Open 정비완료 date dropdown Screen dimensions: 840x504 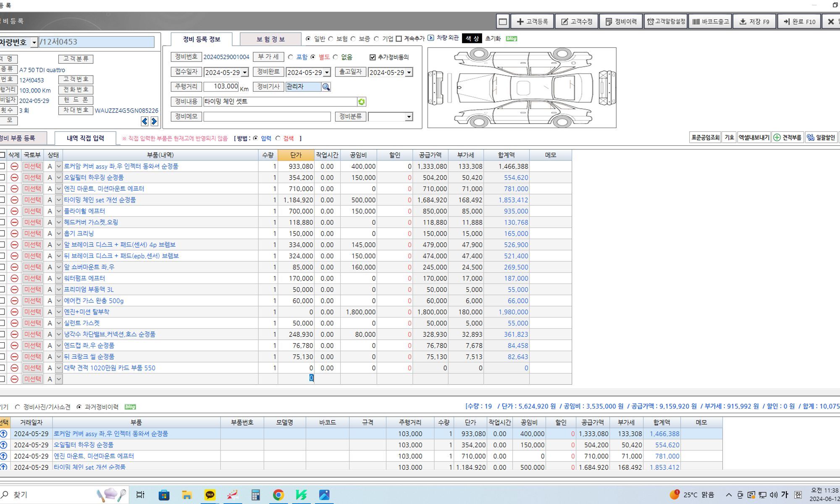pyautogui.click(x=327, y=73)
